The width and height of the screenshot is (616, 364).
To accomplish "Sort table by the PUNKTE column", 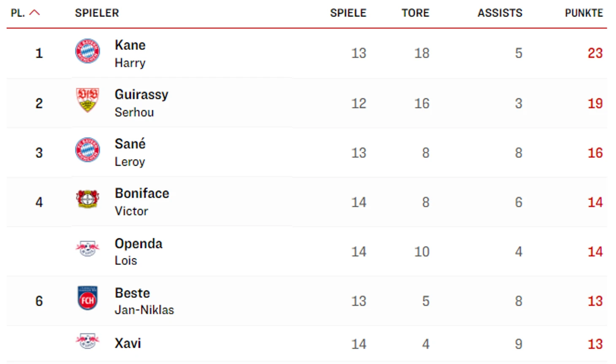I will (584, 13).
